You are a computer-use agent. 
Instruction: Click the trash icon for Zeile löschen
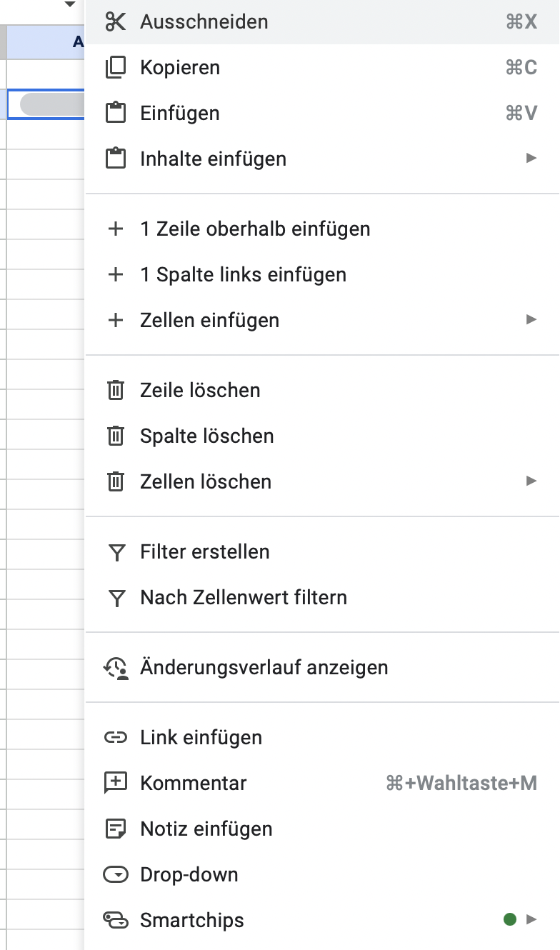click(115, 391)
